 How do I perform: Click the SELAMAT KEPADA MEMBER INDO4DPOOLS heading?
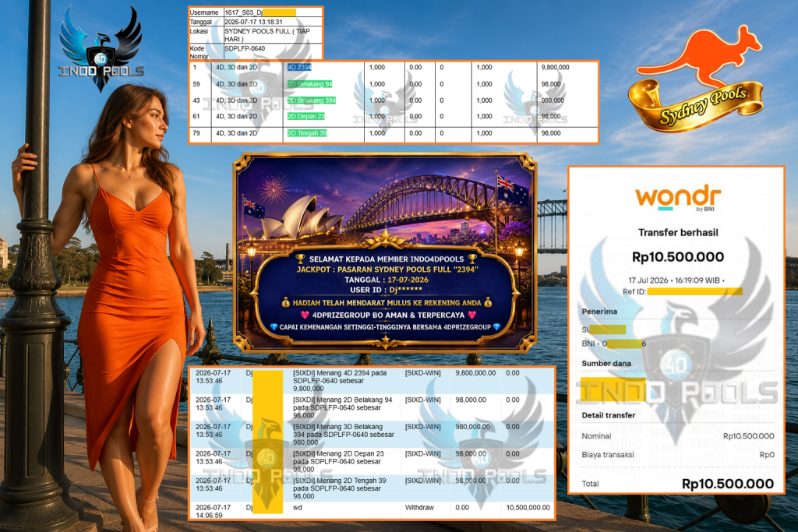pyautogui.click(x=387, y=259)
